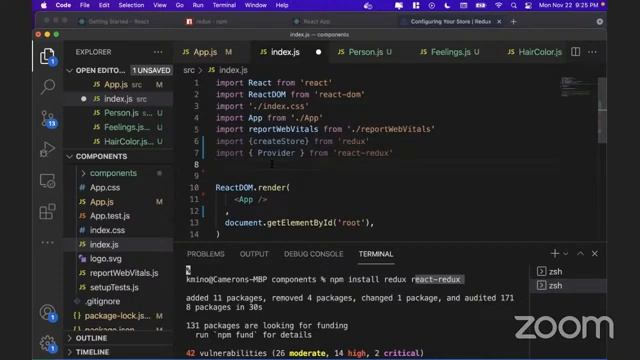
Task: Open the File menu
Action: click(84, 5)
